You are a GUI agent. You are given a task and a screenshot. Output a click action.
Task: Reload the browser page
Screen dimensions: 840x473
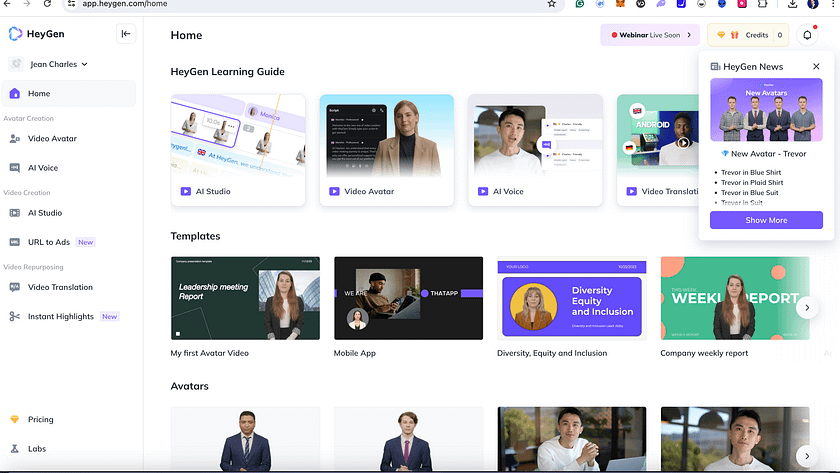(x=50, y=4)
